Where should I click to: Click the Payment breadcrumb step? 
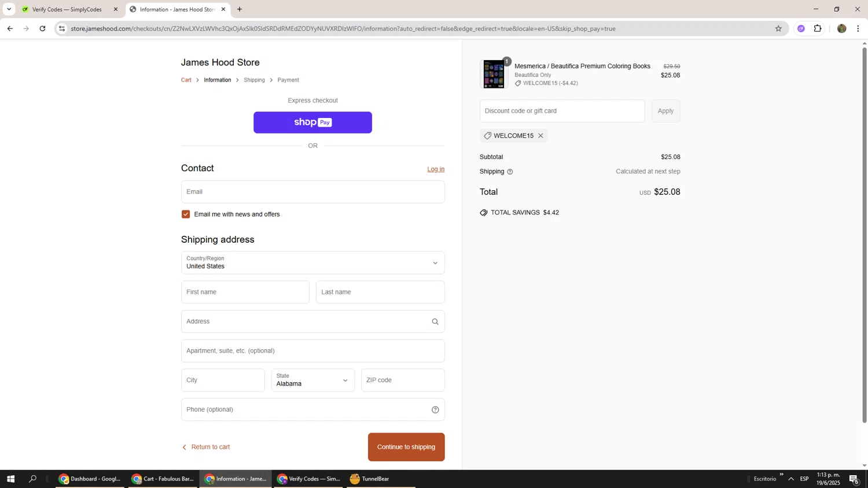(x=288, y=80)
